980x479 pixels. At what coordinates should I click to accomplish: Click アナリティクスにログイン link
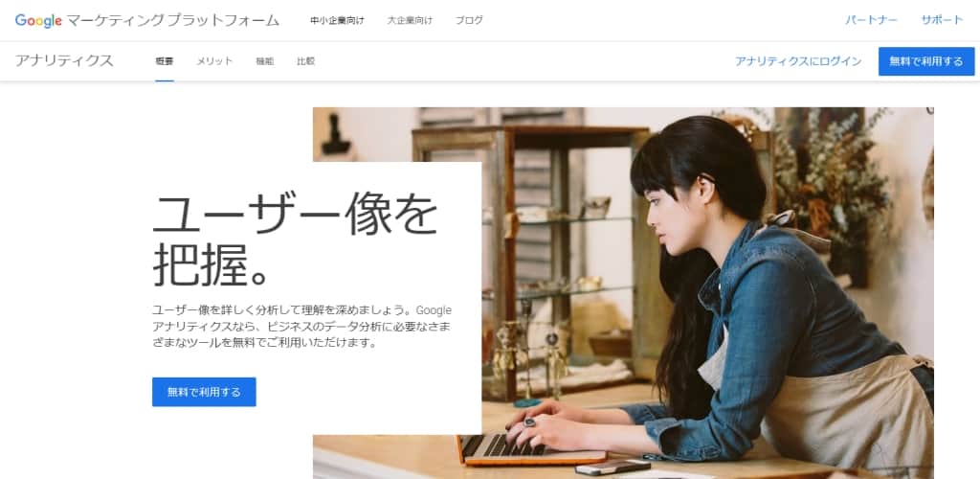798,61
